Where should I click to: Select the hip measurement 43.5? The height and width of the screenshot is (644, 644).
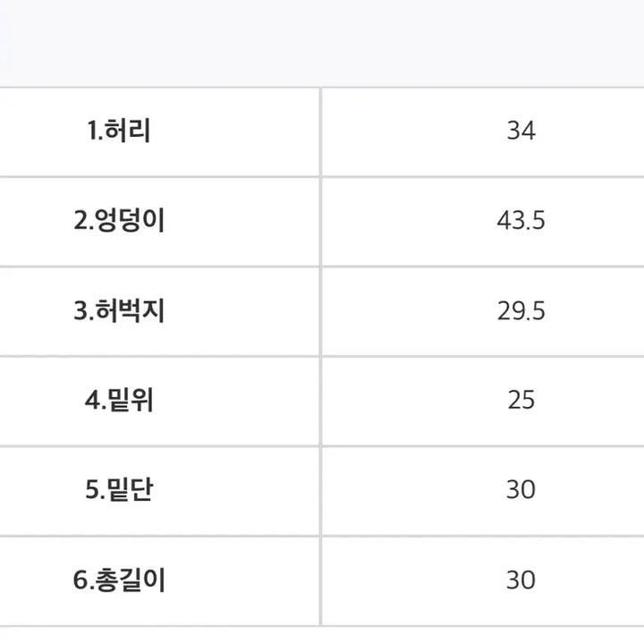click(520, 221)
